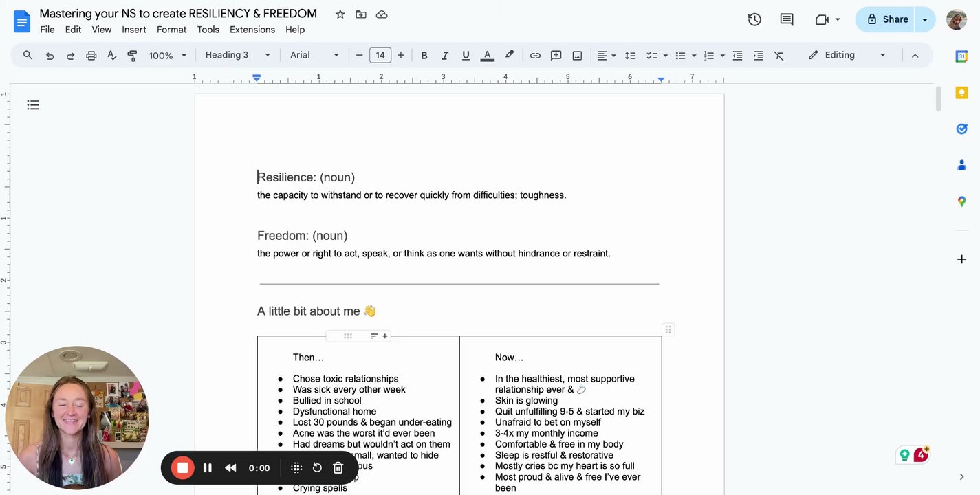Viewport: 980px width, 495px height.
Task: Insert an image from toolbar
Action: click(577, 55)
